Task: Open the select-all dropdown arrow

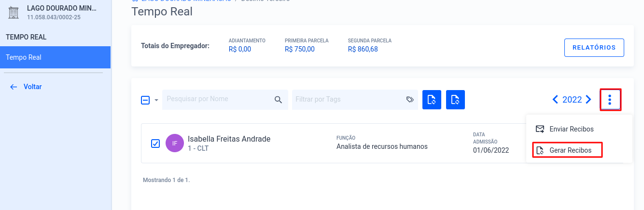Action: pos(156,100)
